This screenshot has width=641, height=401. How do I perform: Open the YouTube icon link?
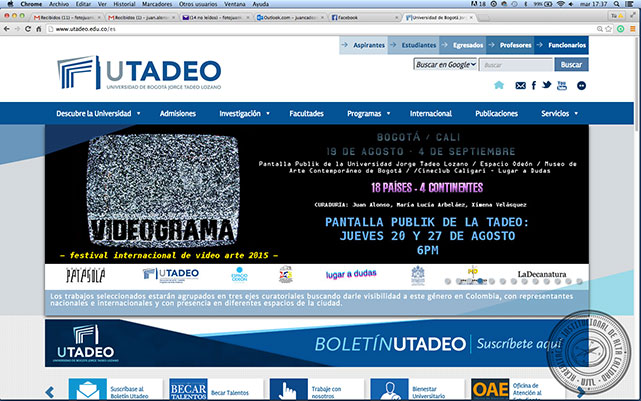(562, 86)
